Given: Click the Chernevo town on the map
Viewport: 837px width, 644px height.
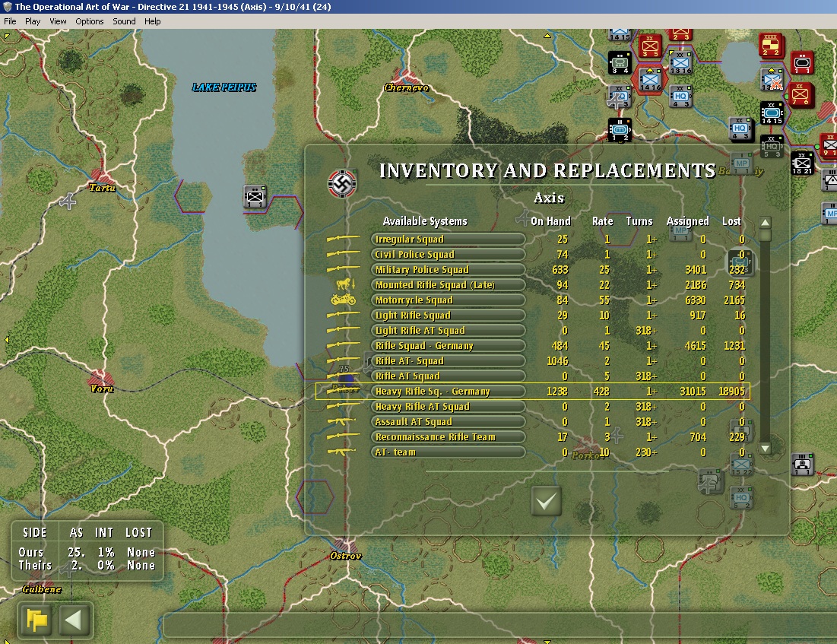Looking at the screenshot, I should 406,79.
